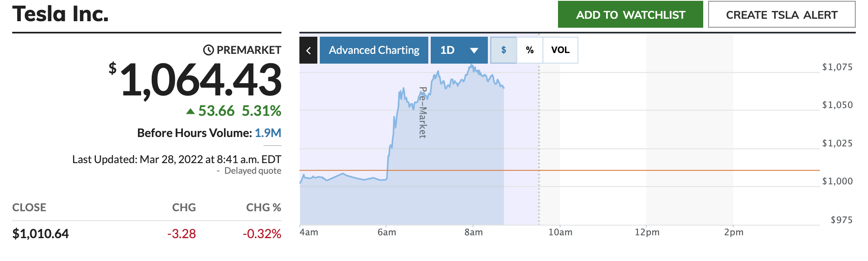Screen dimensions: 868x261
Task: Open the Before Hours Volume 1.9M link
Action: point(268,133)
